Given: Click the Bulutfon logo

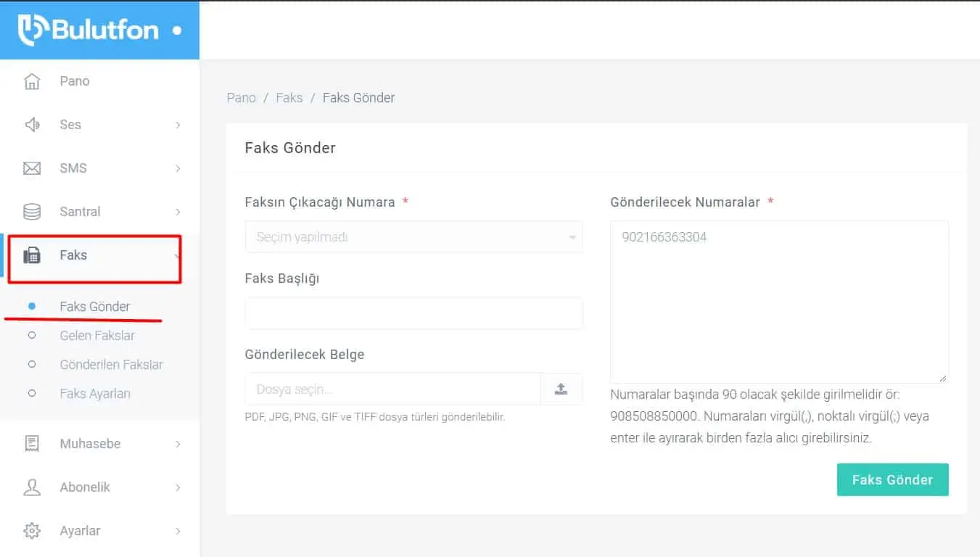Looking at the screenshot, I should coord(88,30).
